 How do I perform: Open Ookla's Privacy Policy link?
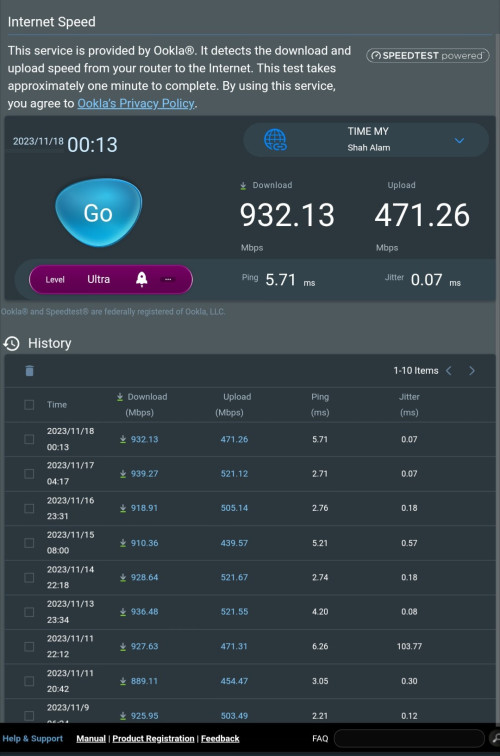pyautogui.click(x=136, y=103)
